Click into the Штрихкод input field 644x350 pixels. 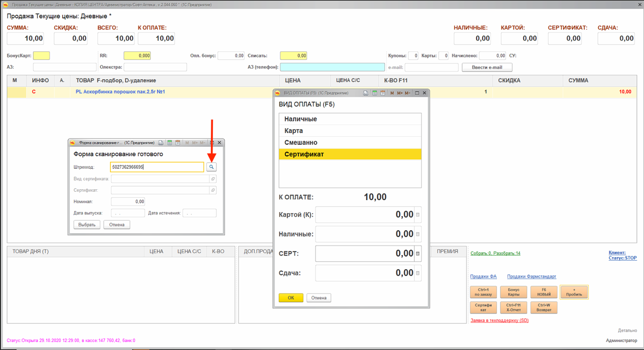click(156, 167)
